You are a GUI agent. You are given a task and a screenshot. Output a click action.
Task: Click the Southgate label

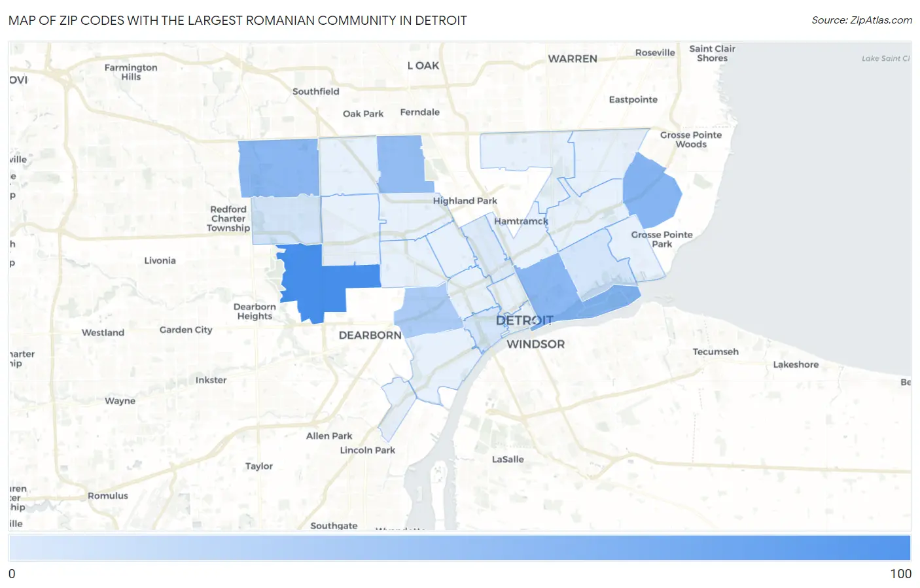(334, 526)
